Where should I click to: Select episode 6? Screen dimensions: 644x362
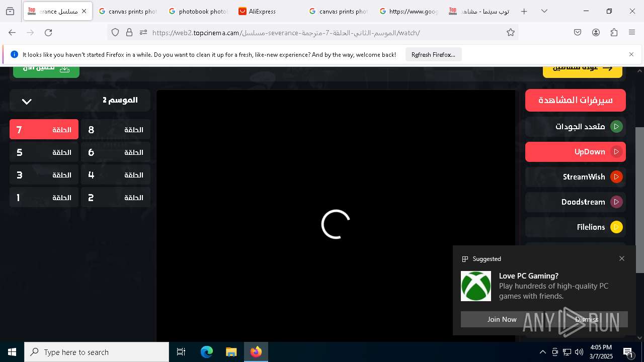(x=116, y=152)
